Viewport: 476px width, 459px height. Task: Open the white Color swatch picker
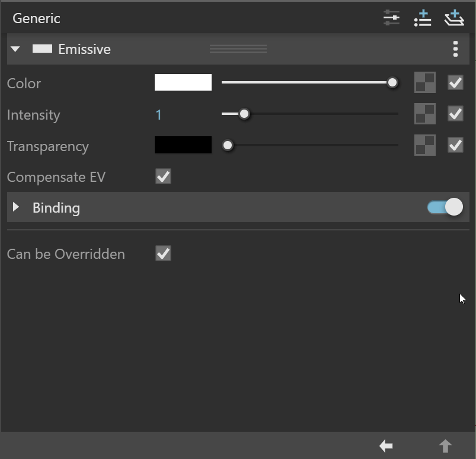183,82
